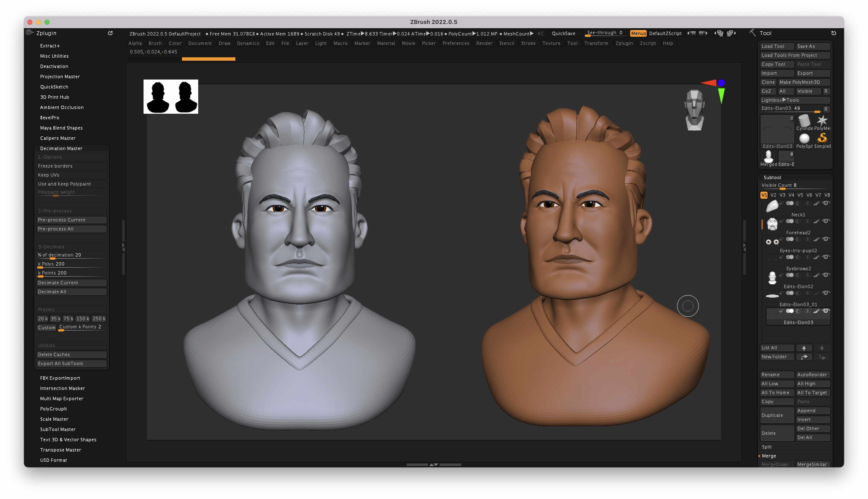868x499 pixels.
Task: Click the Tool palette restore icon
Action: [x=833, y=33]
